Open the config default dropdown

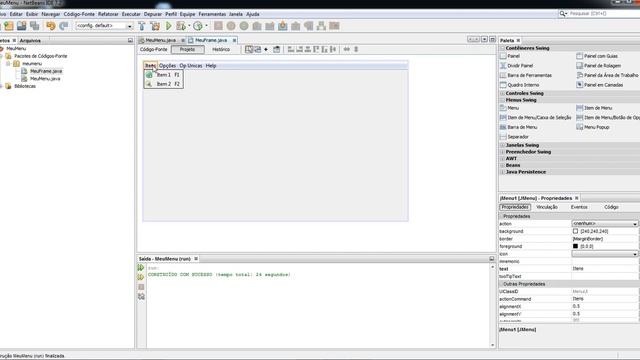click(x=104, y=26)
